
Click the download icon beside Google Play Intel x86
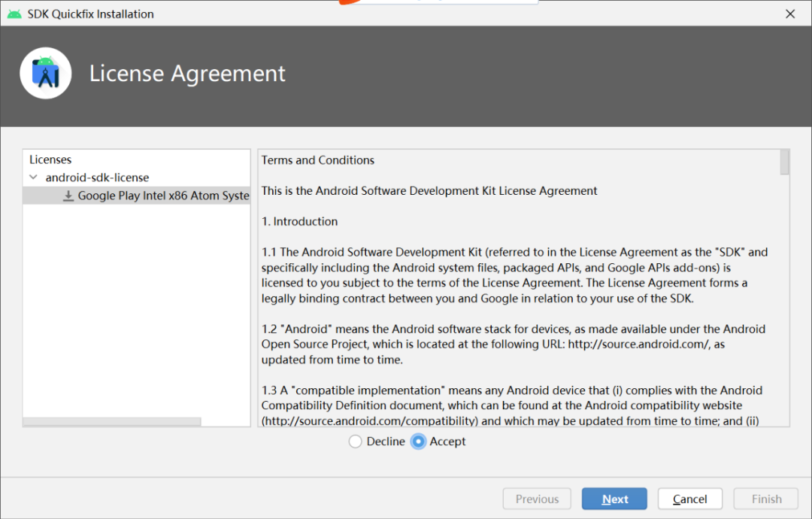[68, 196]
